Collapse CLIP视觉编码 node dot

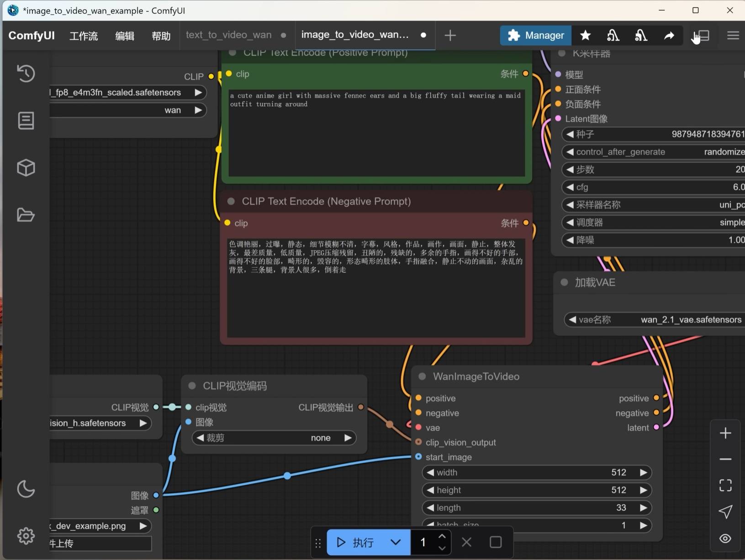coord(192,386)
